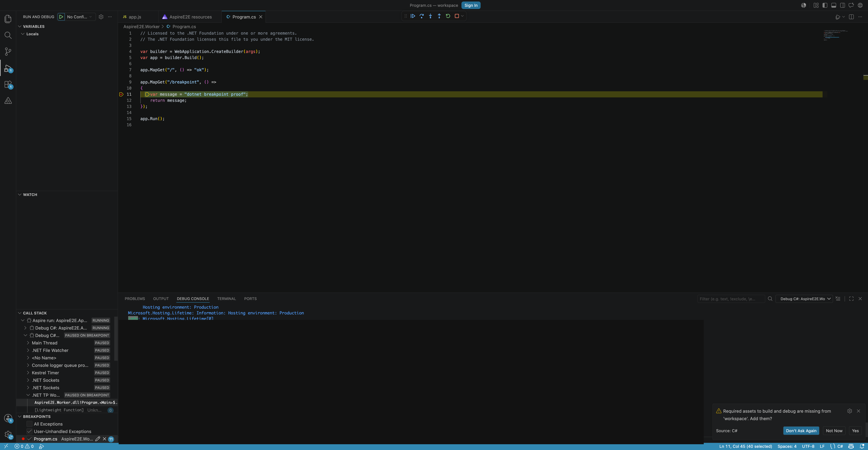This screenshot has height=450, width=868.
Task: Run file using editor play button
Action: (x=837, y=17)
